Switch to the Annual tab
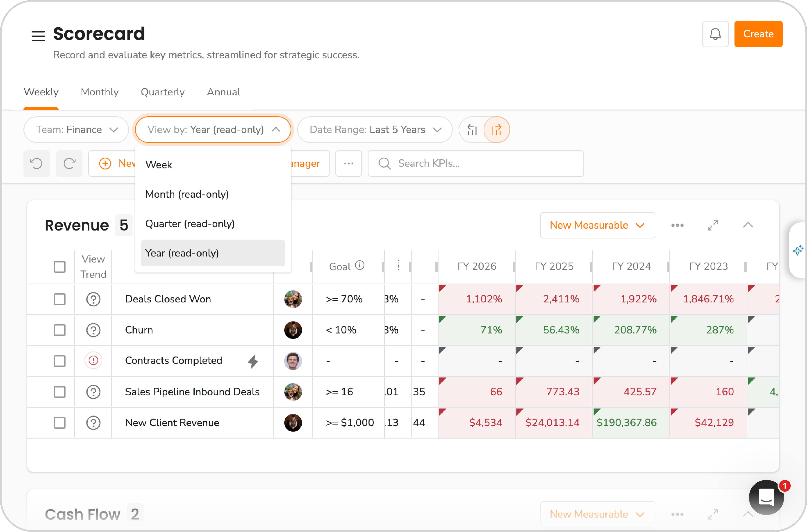 224,92
